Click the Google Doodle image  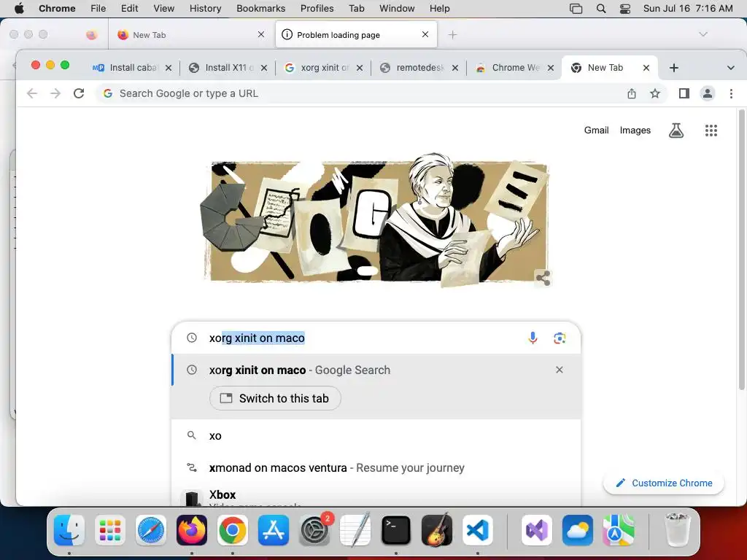coord(376,220)
